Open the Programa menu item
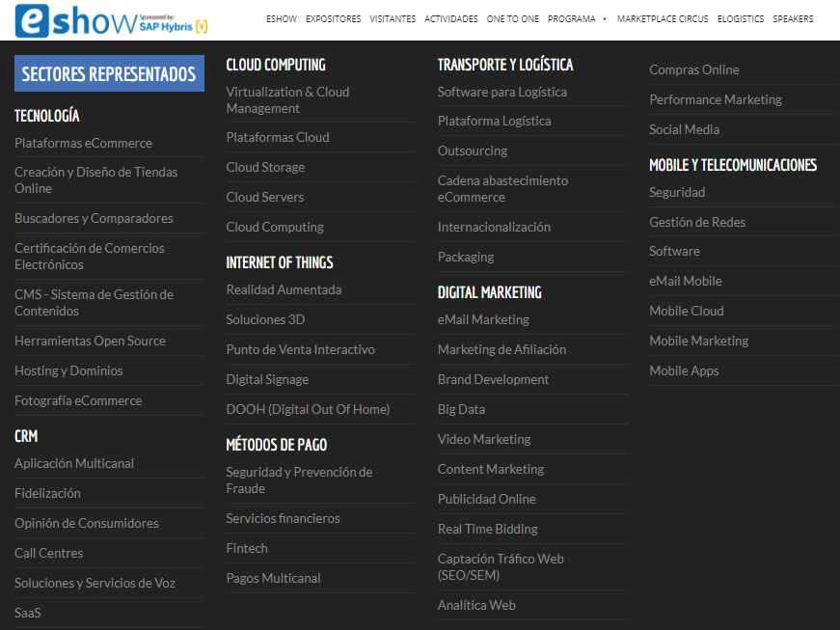 [572, 19]
